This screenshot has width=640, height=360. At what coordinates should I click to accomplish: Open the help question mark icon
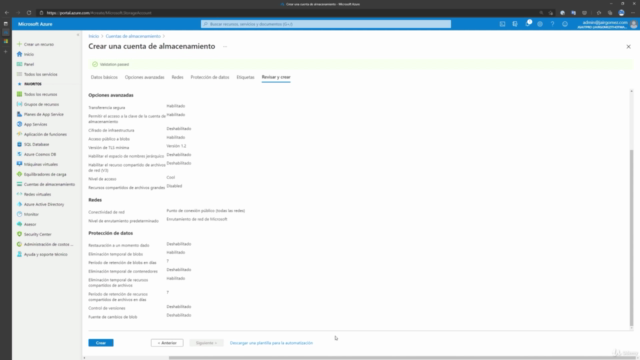(552, 24)
